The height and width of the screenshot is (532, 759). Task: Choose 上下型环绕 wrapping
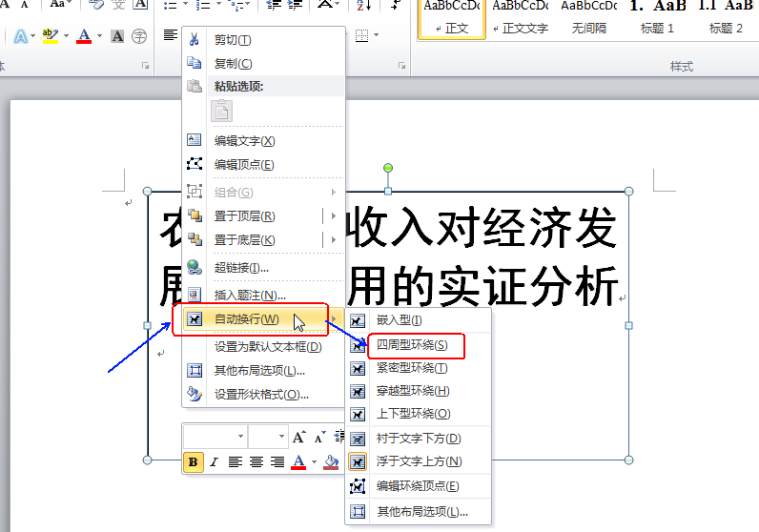413,414
